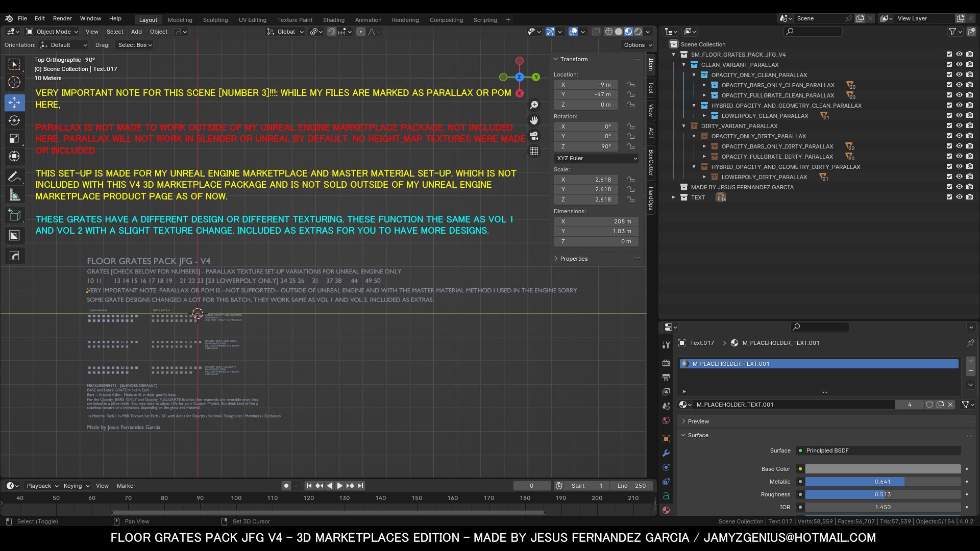Toggle camera view icon in viewport

[534, 136]
